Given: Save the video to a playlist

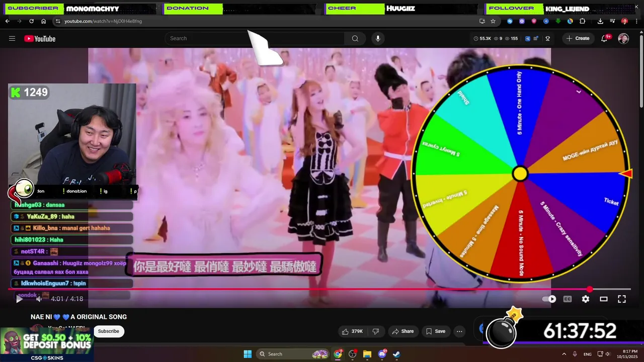Looking at the screenshot, I should 436,331.
